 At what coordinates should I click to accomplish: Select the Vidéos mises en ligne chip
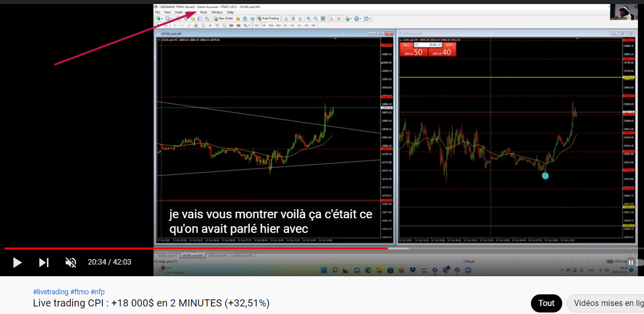click(606, 303)
